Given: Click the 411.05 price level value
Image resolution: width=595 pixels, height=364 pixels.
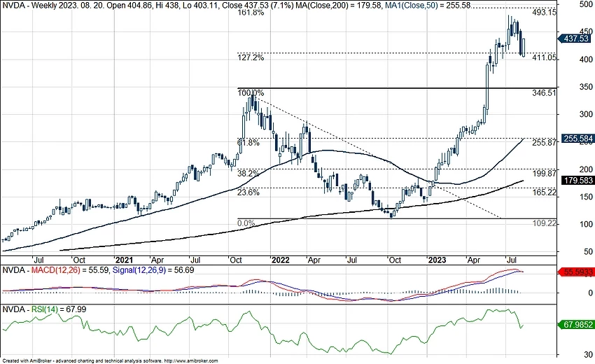Looking at the screenshot, I should (x=545, y=57).
